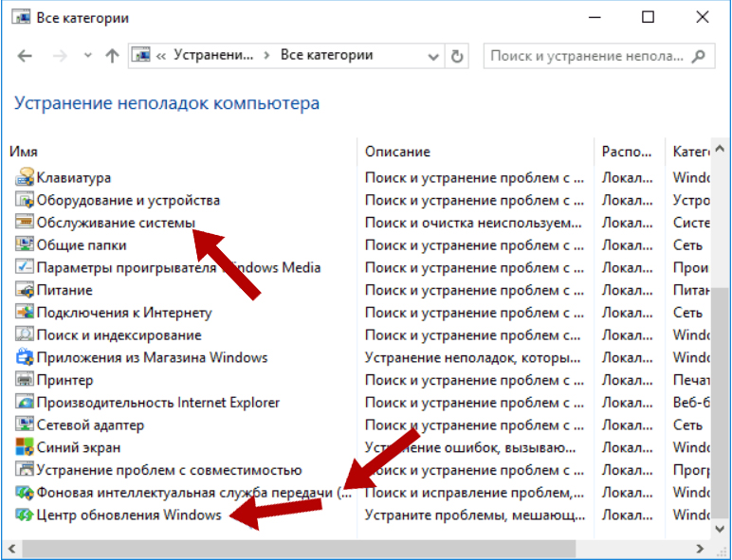The image size is (732, 560).
Task: Expand the hidden breadcrumb path chevrons
Action: (x=161, y=56)
